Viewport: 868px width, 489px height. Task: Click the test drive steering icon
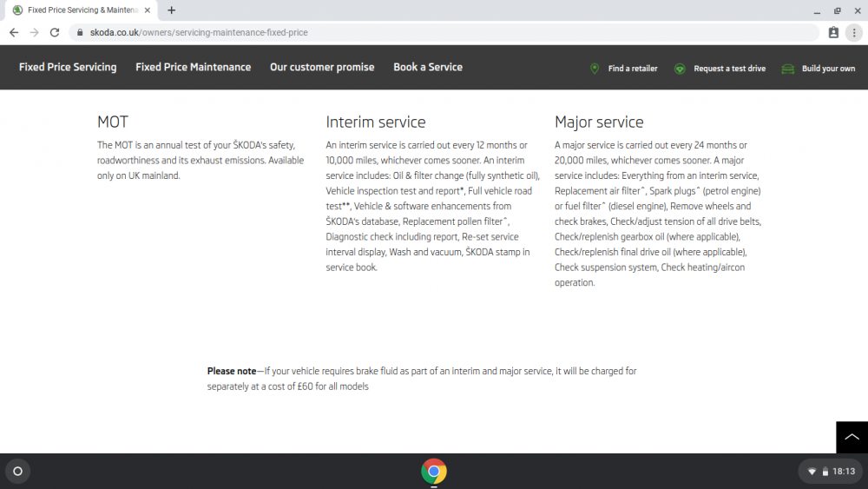[x=680, y=69]
